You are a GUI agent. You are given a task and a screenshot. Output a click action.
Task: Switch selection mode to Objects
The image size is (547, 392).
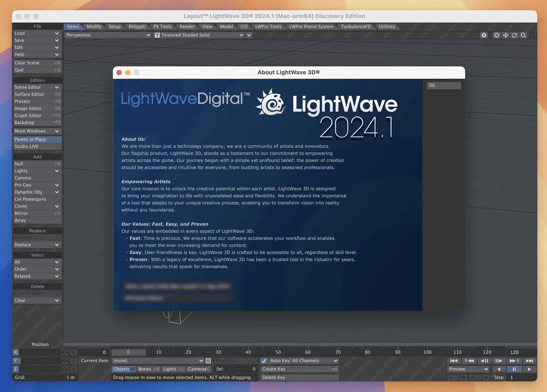click(124, 369)
